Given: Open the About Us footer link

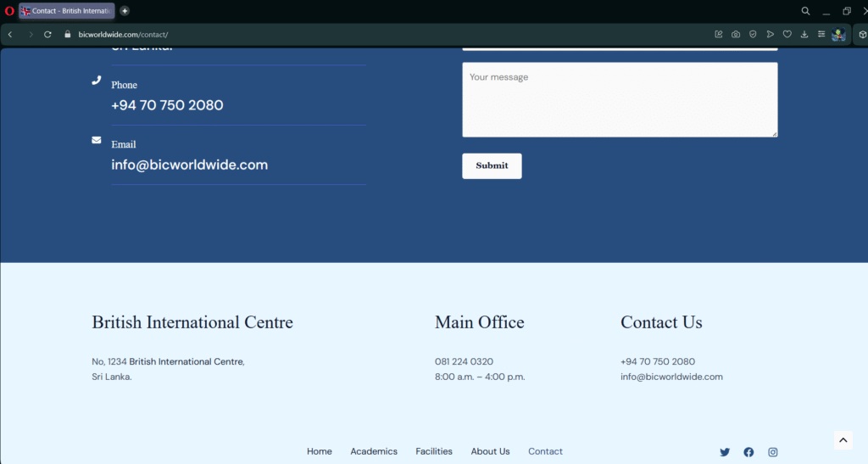Looking at the screenshot, I should pos(490,451).
